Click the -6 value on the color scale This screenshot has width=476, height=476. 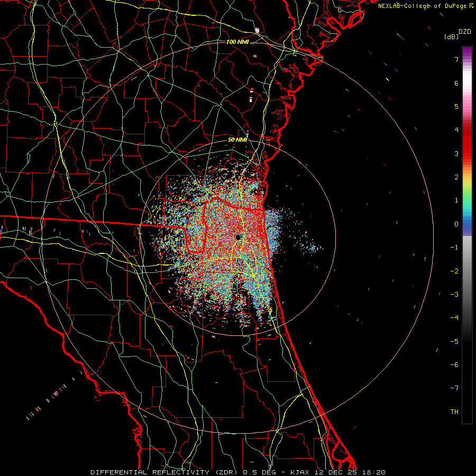[454, 364]
